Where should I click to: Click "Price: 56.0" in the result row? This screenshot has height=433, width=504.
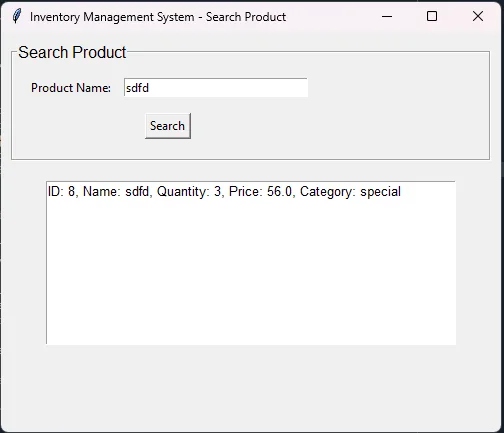coord(260,192)
